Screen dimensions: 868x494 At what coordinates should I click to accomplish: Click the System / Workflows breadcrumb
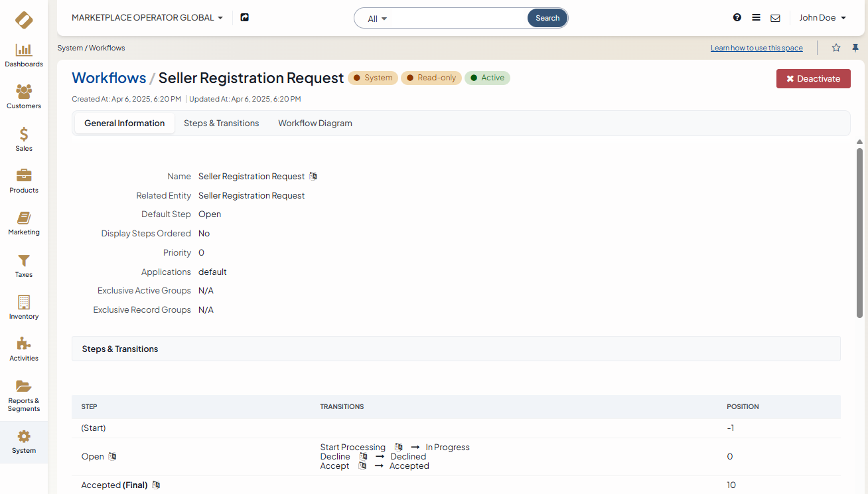(x=92, y=48)
